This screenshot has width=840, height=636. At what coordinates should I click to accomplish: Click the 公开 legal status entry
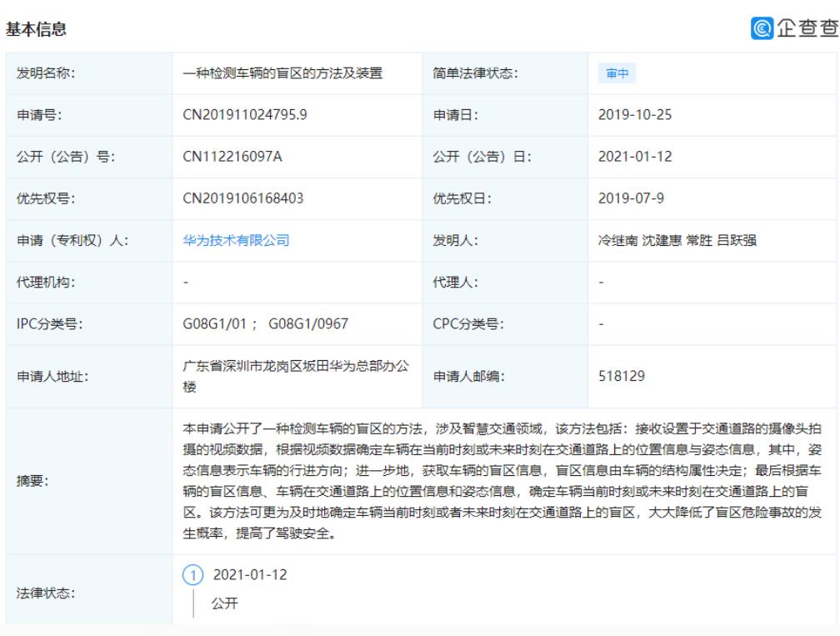224,603
